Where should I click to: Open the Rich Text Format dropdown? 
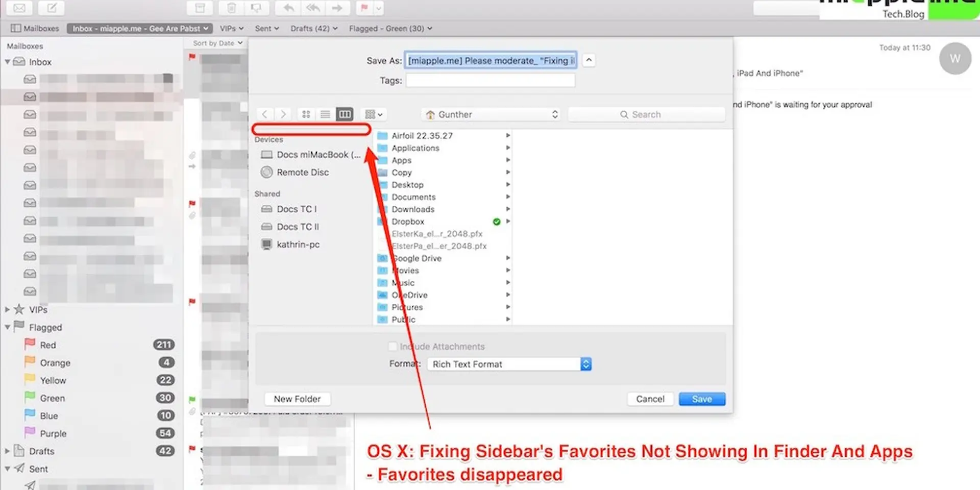pyautogui.click(x=509, y=364)
